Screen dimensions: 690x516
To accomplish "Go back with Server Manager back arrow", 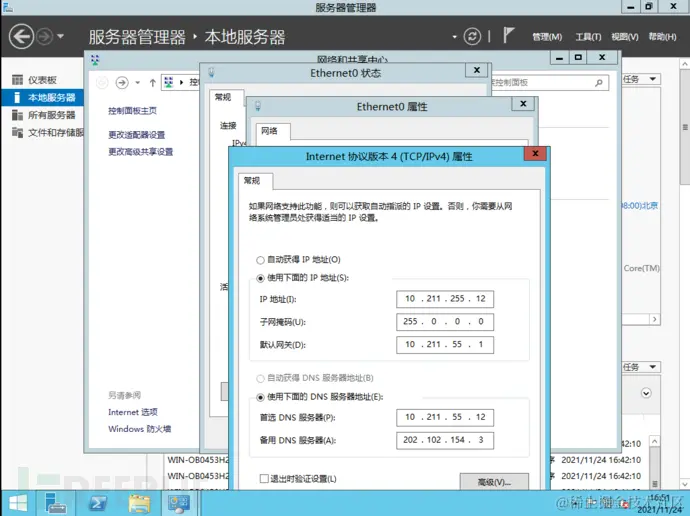I will (21, 36).
